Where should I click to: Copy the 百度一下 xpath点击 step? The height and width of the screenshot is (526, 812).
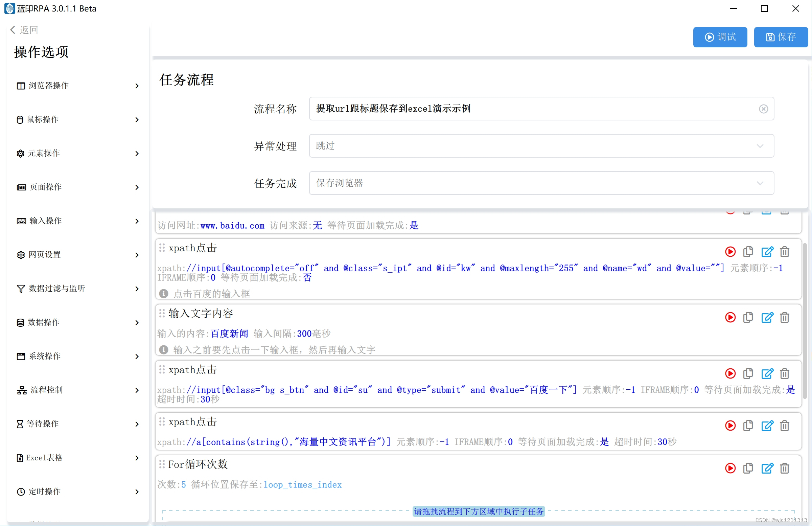point(748,373)
